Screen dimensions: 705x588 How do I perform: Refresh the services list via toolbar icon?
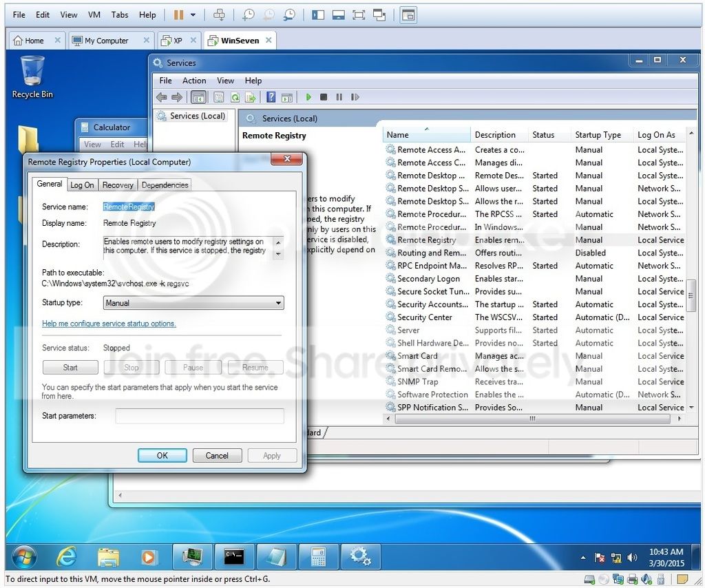pos(235,96)
